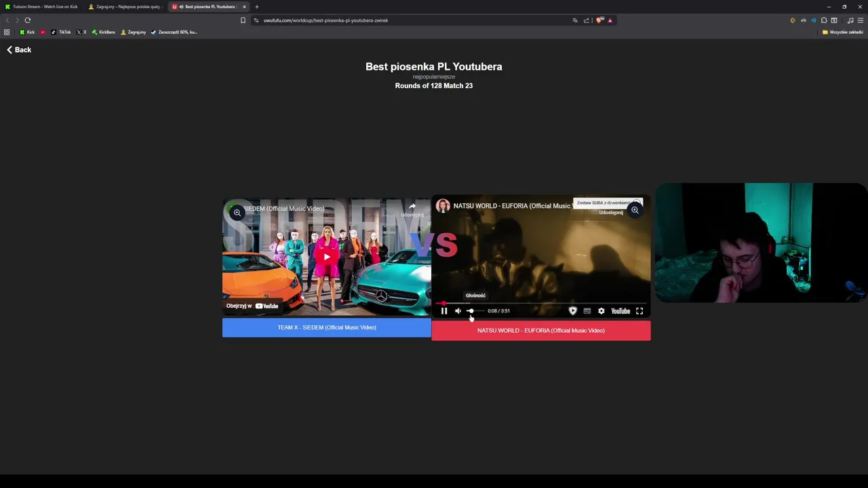The image size is (868, 488).
Task: Click Obejrzyj w YouTube on the SIEDEM video
Action: 252,306
